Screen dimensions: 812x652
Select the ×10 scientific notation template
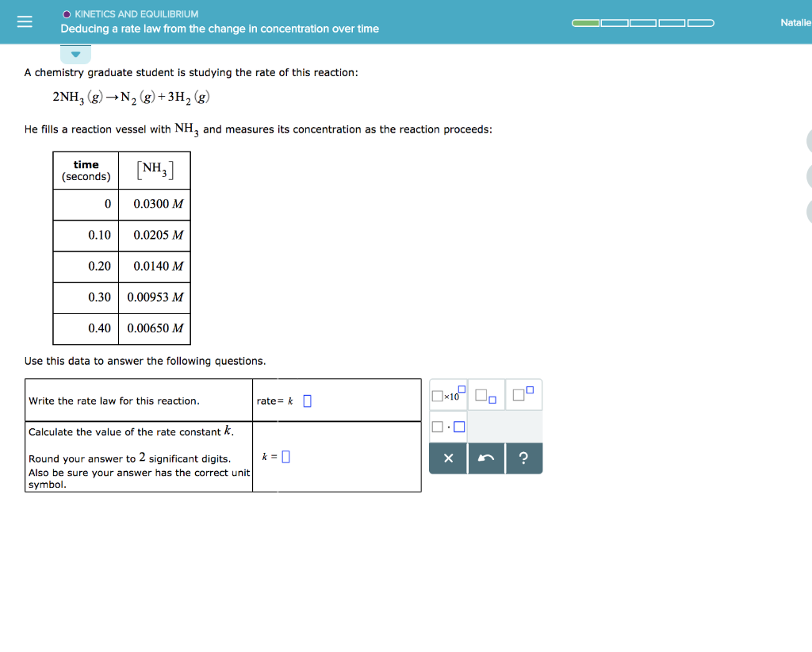pos(448,395)
